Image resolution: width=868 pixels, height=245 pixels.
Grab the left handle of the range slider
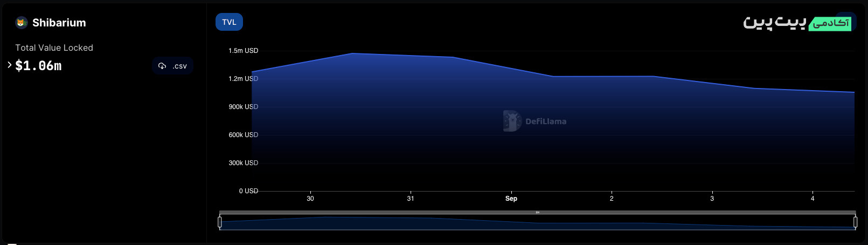click(220, 222)
